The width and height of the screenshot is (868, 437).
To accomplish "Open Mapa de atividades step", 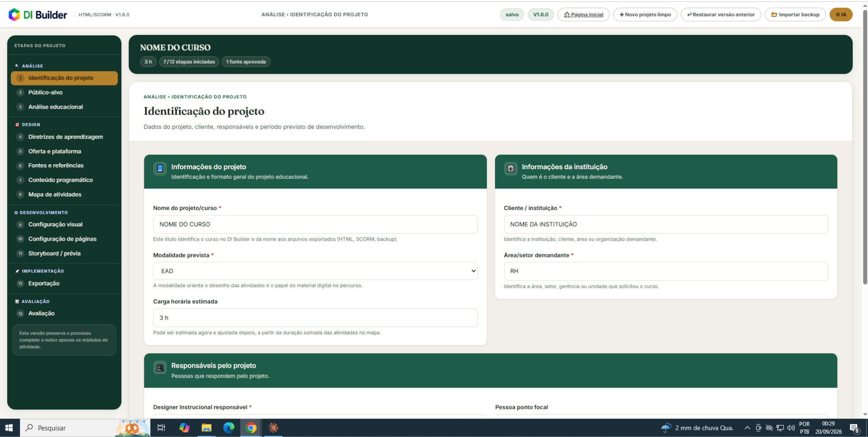I will click(64, 195).
